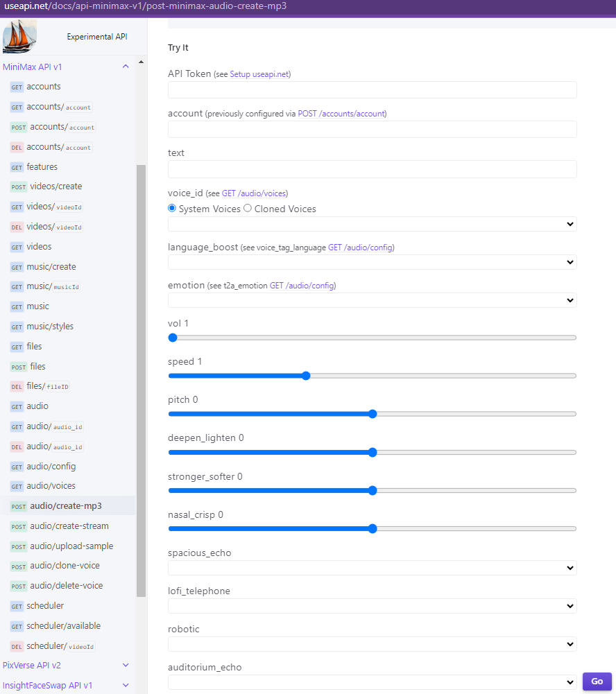Screen dimensions: 616x694
Task: Click the pitch slider handle
Action: tap(373, 414)
